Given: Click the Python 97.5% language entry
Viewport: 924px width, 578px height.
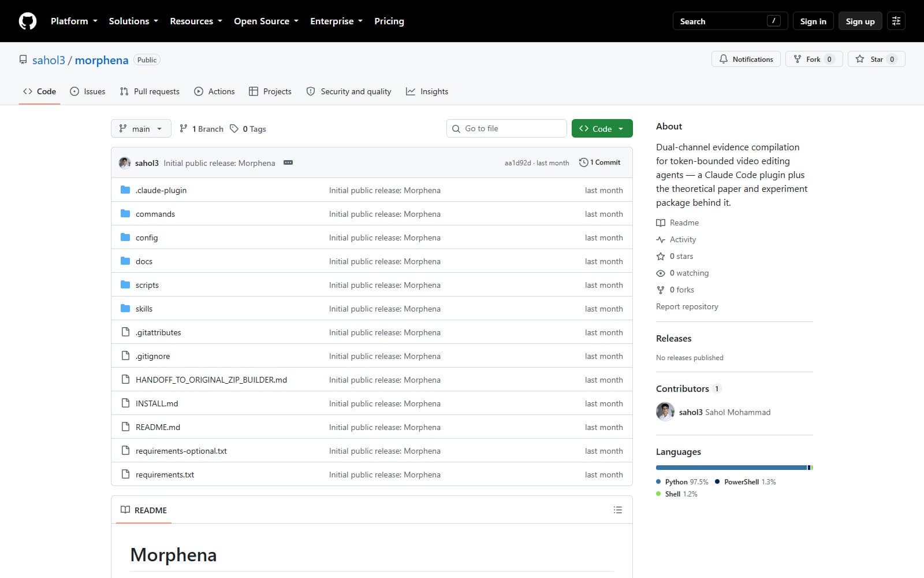Looking at the screenshot, I should coord(682,481).
